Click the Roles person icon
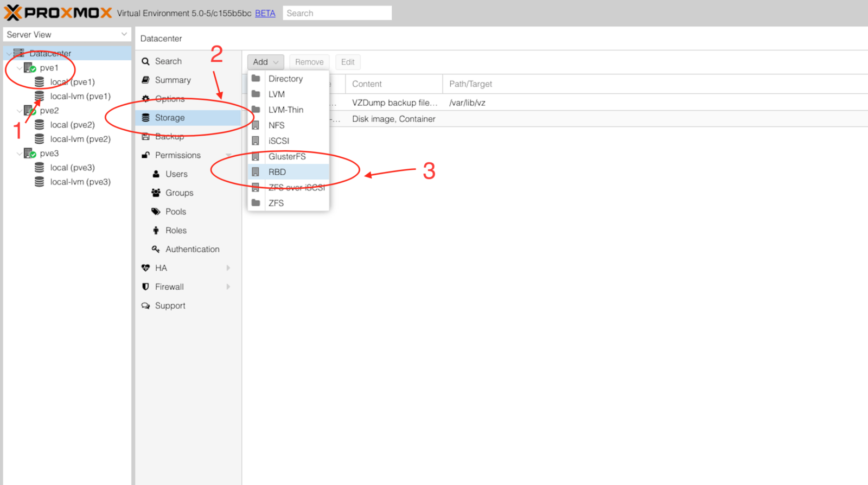The height and width of the screenshot is (485, 868). coord(156,231)
